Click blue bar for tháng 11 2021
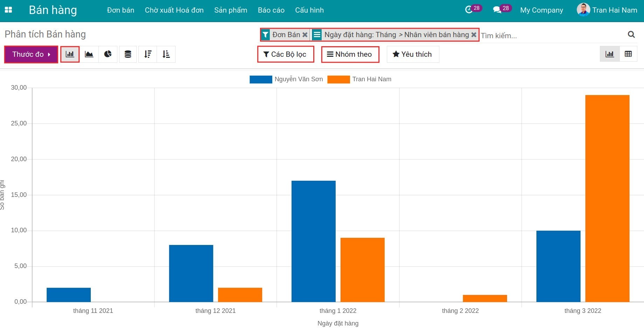The image size is (644, 329). 69,295
